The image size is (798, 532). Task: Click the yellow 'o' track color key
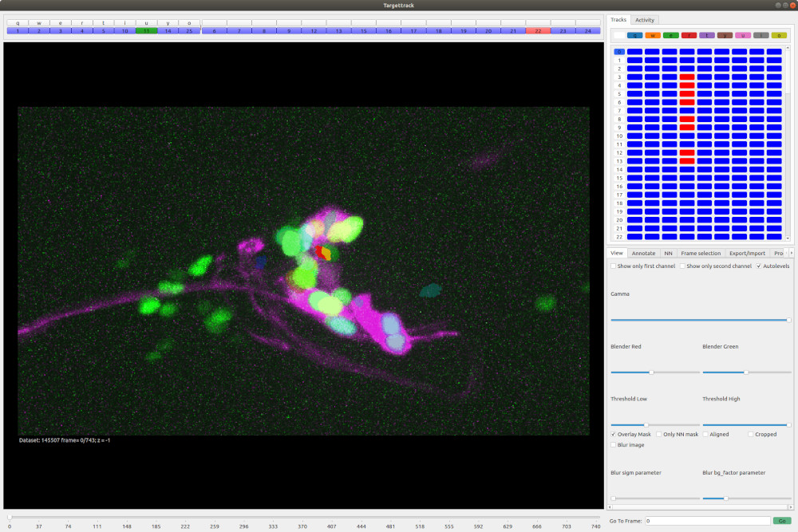(778, 35)
